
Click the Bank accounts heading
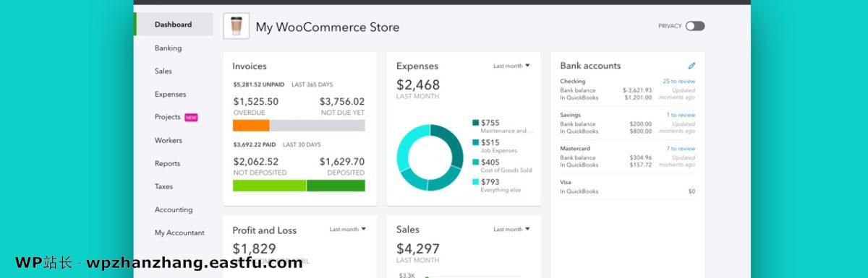click(x=590, y=66)
